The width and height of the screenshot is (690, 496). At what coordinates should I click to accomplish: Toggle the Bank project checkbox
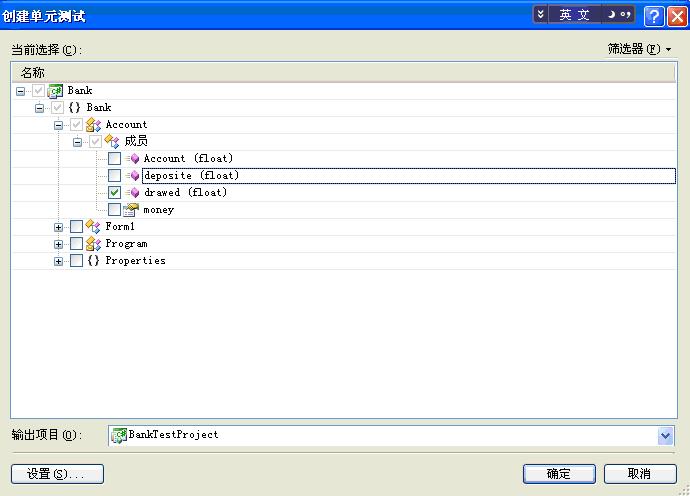[x=38, y=91]
